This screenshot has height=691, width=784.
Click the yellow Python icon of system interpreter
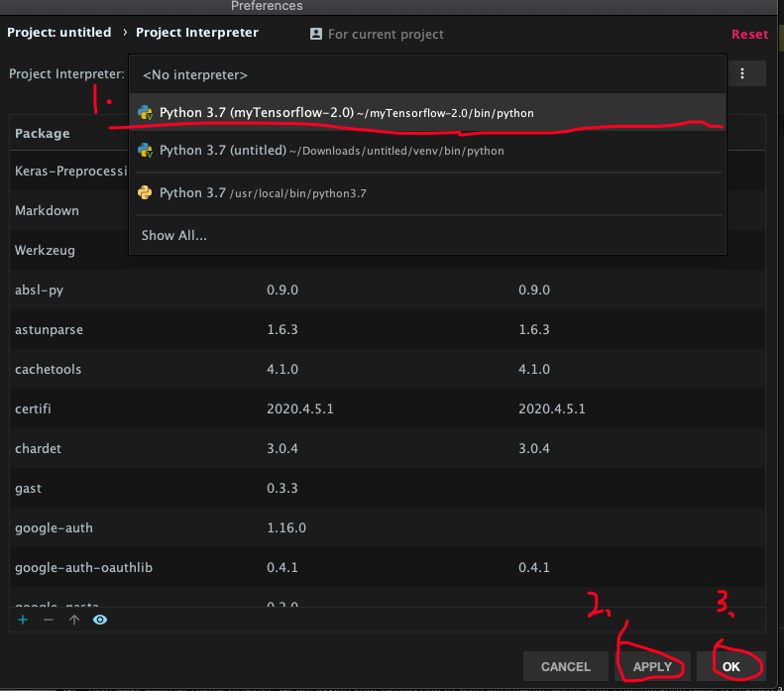point(145,193)
